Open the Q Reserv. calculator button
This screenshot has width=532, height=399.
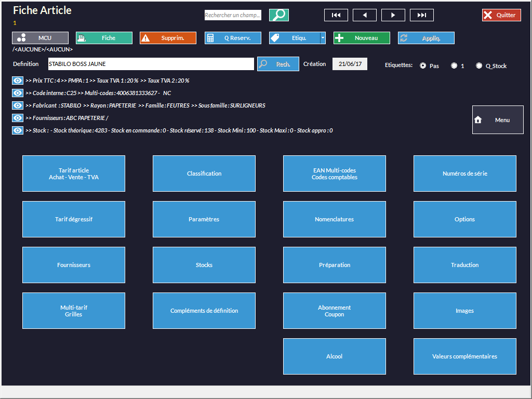point(232,38)
